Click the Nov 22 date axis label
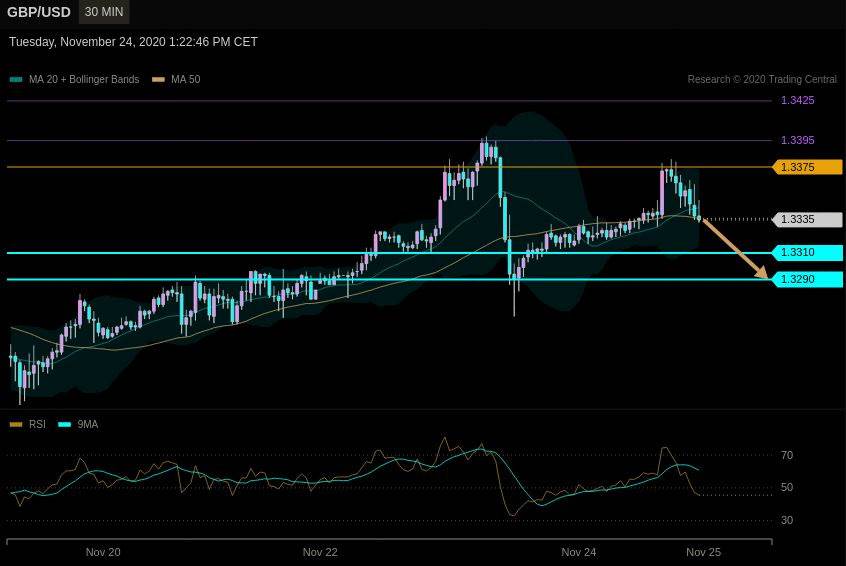 click(320, 552)
